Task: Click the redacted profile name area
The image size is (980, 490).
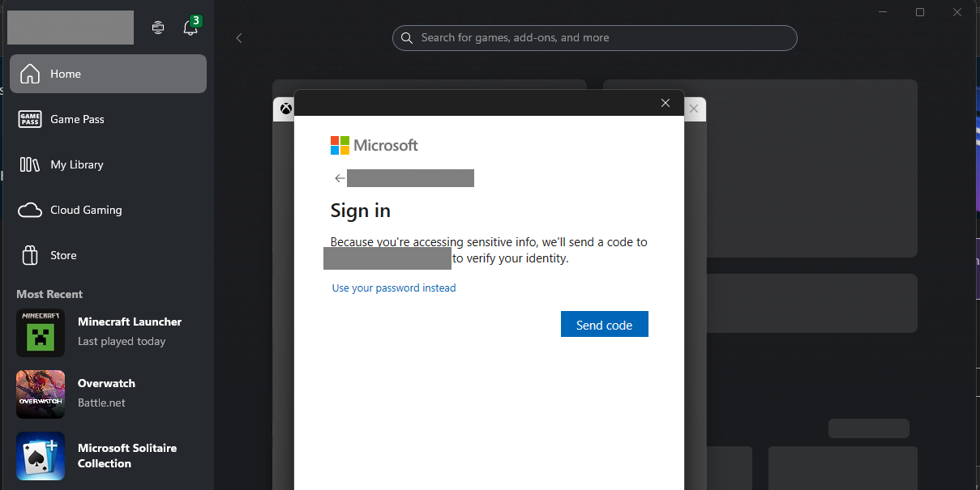Action: point(71,28)
